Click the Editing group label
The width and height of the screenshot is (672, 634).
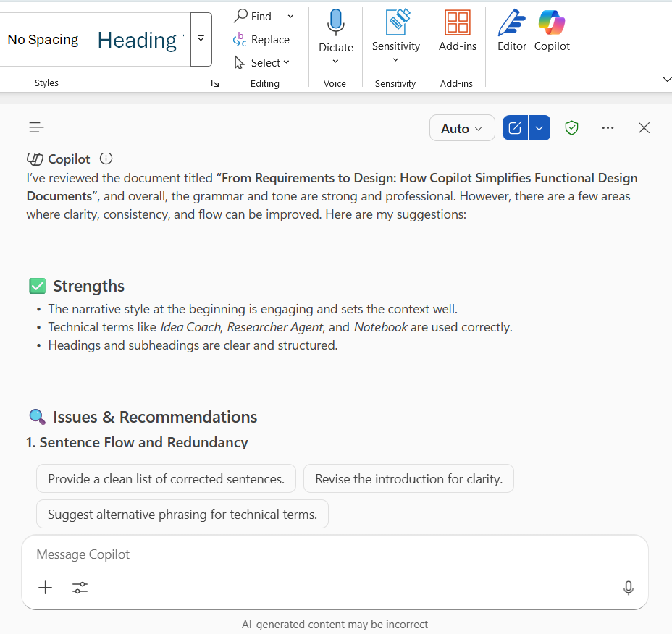(265, 83)
